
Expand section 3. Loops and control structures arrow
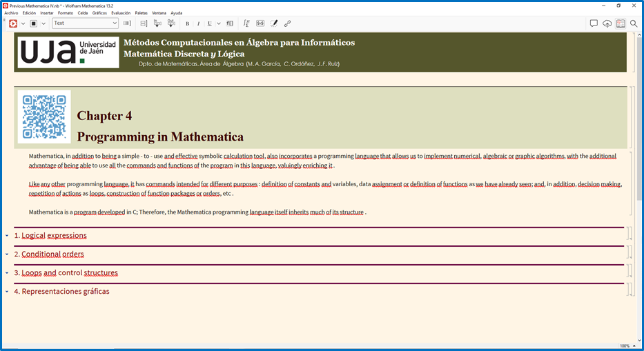coord(7,272)
